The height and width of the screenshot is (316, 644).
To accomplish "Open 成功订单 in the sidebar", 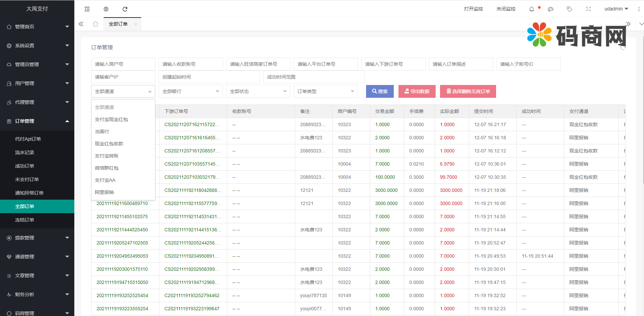I will [25, 166].
